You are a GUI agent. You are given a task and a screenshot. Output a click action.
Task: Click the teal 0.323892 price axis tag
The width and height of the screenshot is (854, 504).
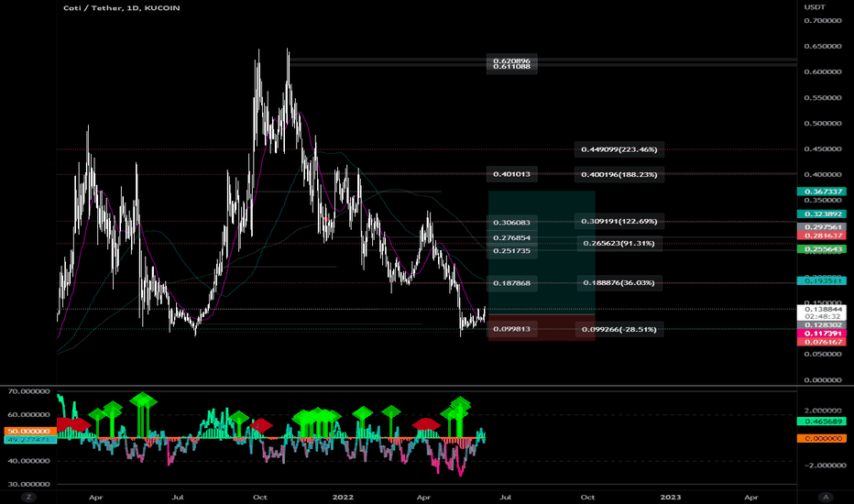click(823, 214)
